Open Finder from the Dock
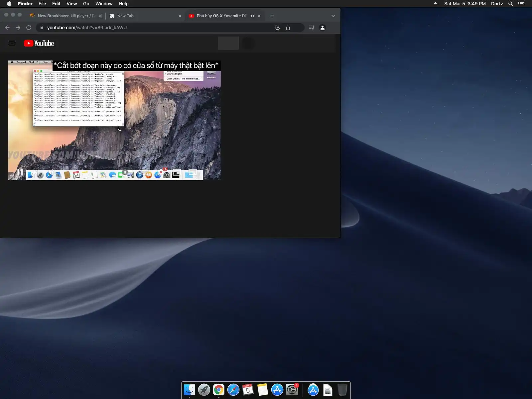The height and width of the screenshot is (399, 532). point(190,390)
